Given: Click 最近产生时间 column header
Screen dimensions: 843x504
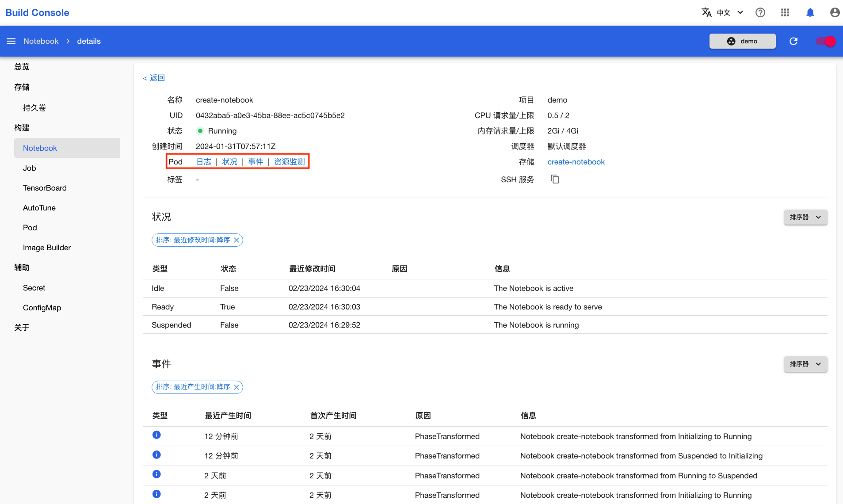Looking at the screenshot, I should click(x=228, y=416).
